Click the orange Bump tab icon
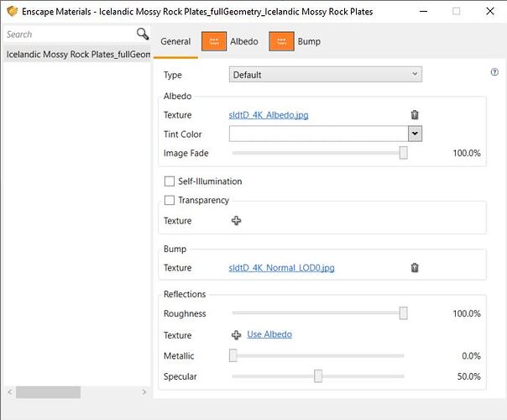Viewport: 507px width, 420px height. click(x=282, y=41)
